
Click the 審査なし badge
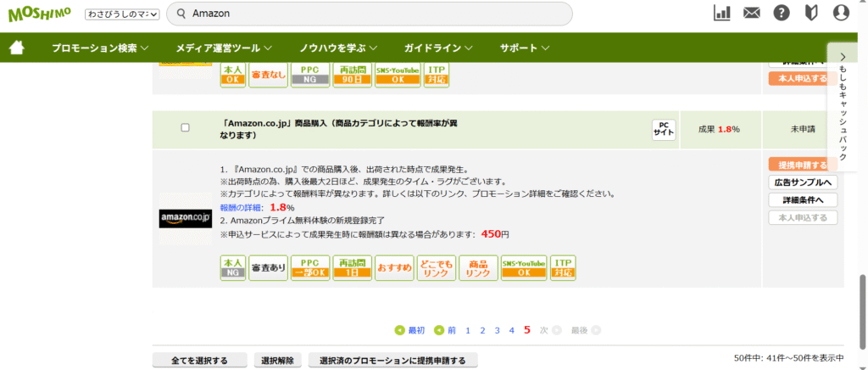(268, 76)
